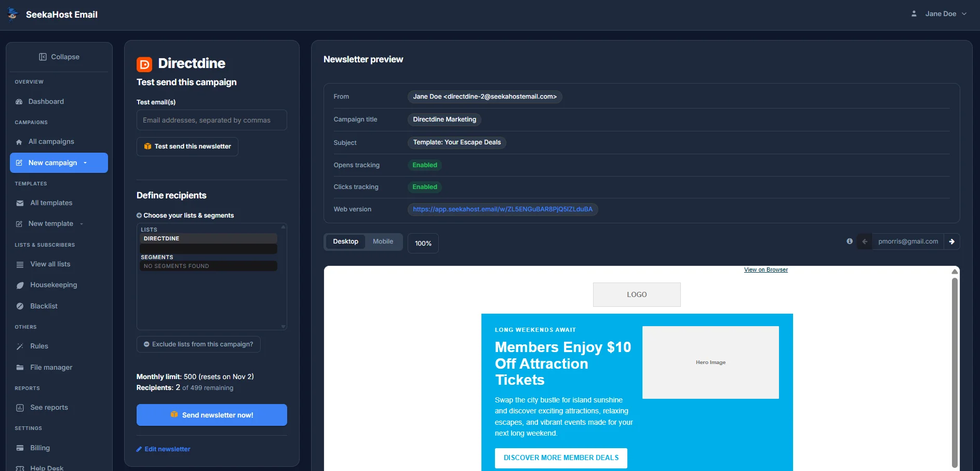Switch preview to Desktop mode

(x=345, y=241)
